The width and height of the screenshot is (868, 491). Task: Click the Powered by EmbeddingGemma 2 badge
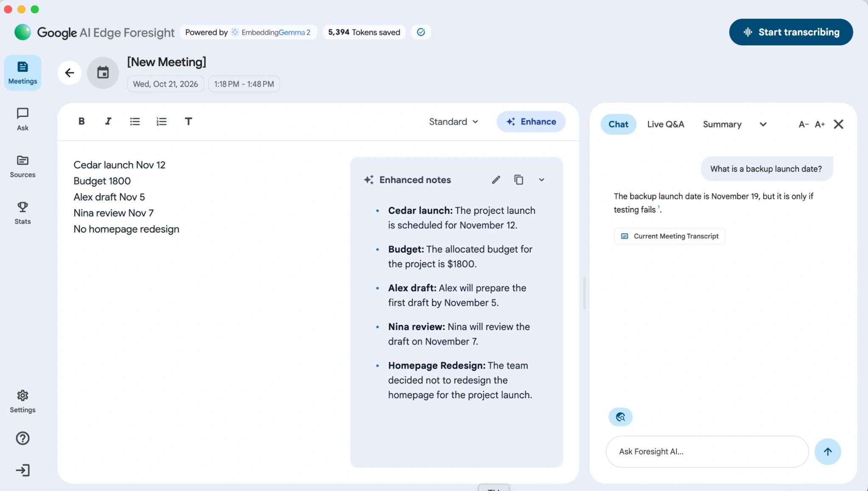tap(248, 32)
